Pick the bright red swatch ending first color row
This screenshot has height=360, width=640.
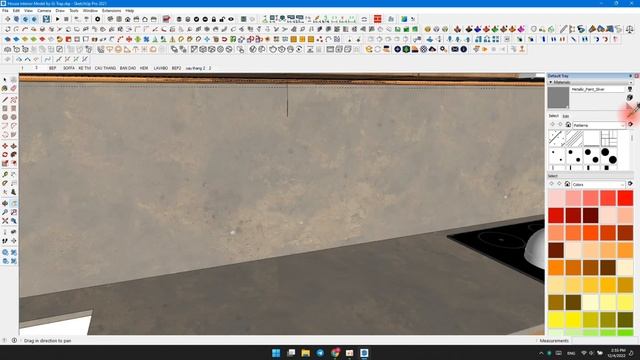tap(625, 198)
